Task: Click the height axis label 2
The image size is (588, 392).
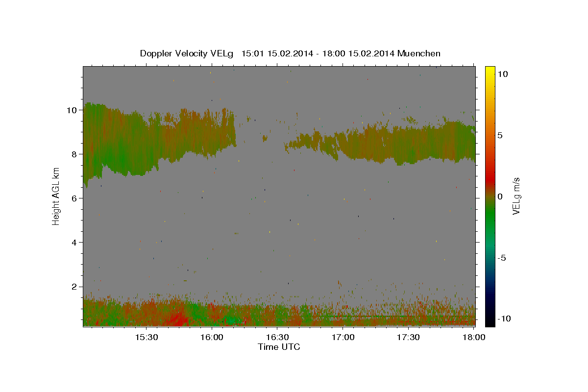Action: point(75,287)
